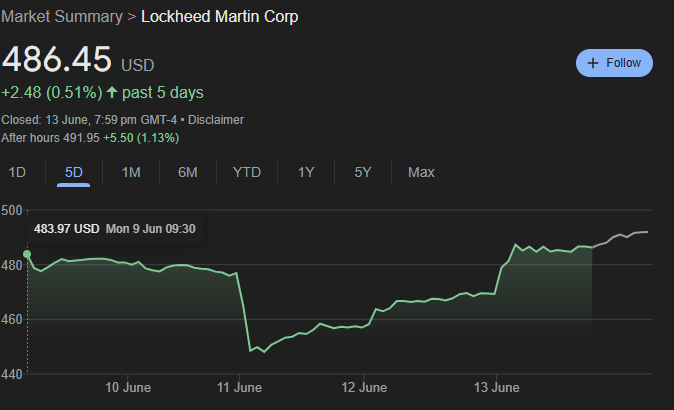Open the Disclaimer link
Image resolution: width=674 pixels, height=410 pixels.
point(216,119)
